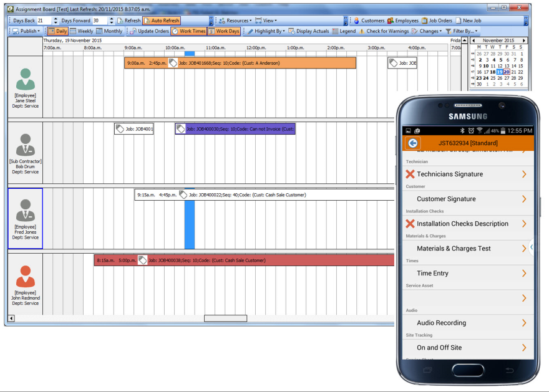Select Bob Drum's small white job block starting JOB4001
Screen dimensions: 549x392
point(134,128)
